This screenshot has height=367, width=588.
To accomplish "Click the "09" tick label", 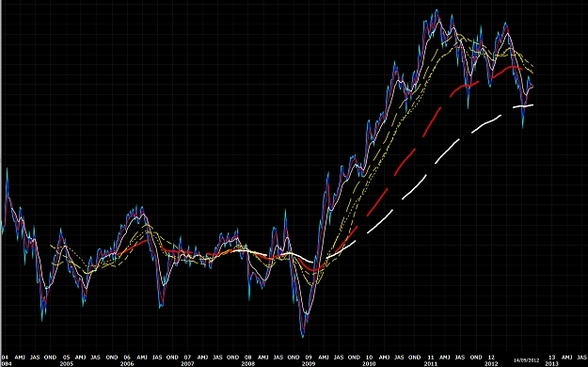I will [x=309, y=358].
